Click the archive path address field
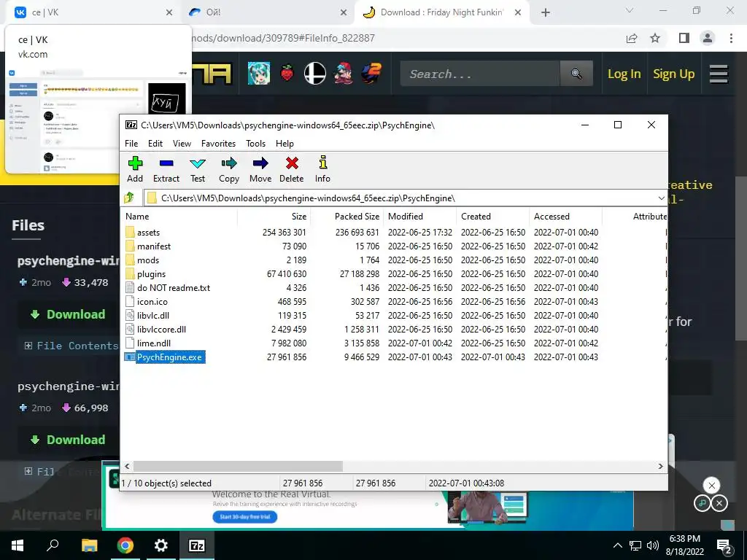The height and width of the screenshot is (560, 747). tap(400, 198)
